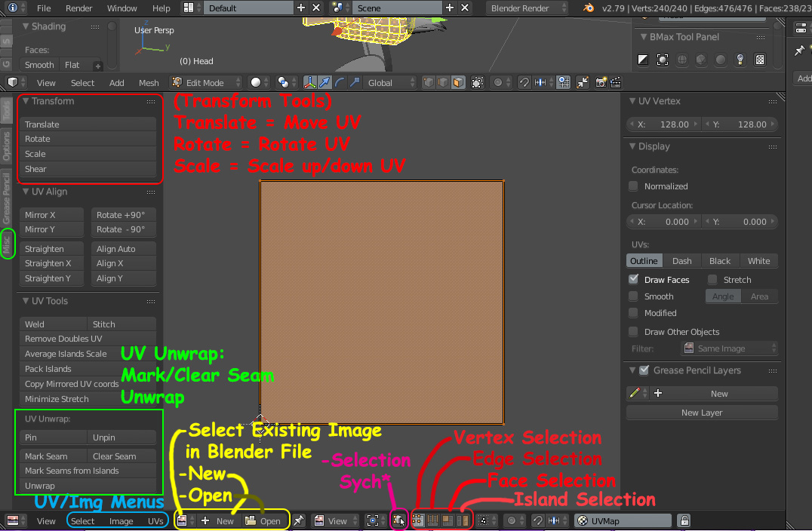The width and height of the screenshot is (812, 531).
Task: Select the White UV edge style
Action: [758, 261]
